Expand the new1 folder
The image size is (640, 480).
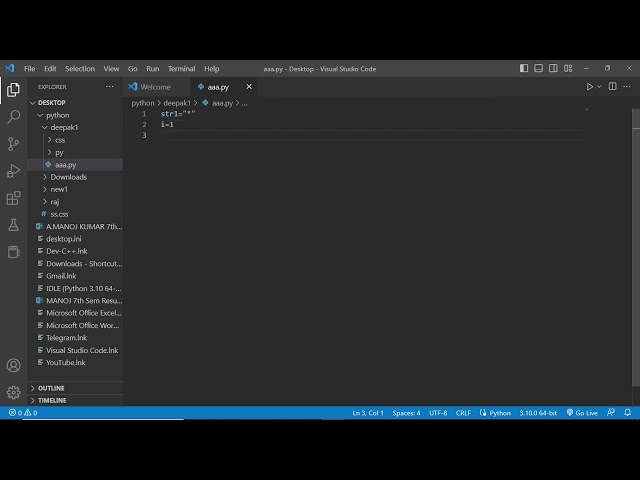(x=45, y=189)
